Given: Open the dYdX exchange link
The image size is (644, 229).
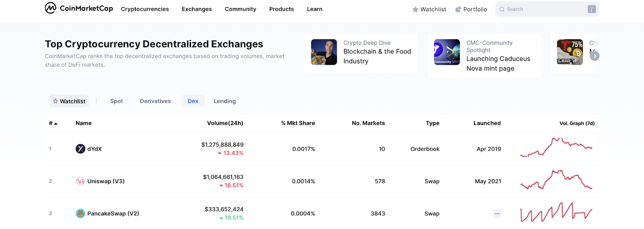Looking at the screenshot, I should tap(95, 149).
